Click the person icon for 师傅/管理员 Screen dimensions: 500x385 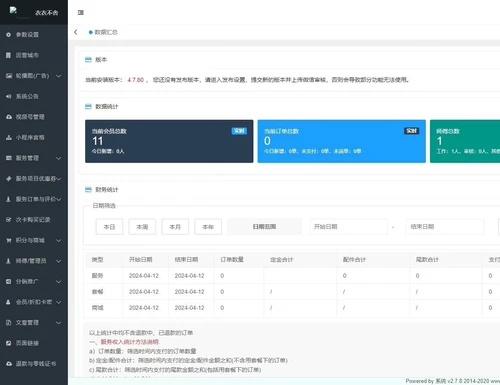click(x=8, y=261)
